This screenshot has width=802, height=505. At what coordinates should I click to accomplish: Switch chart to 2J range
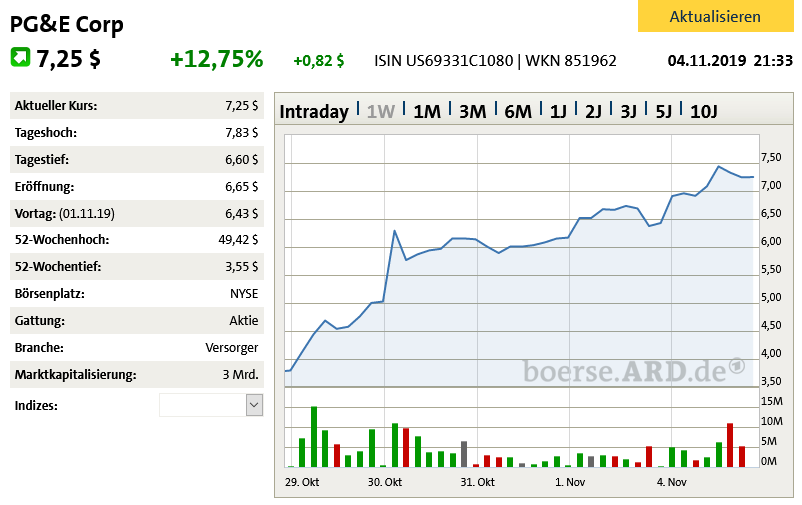tap(593, 111)
